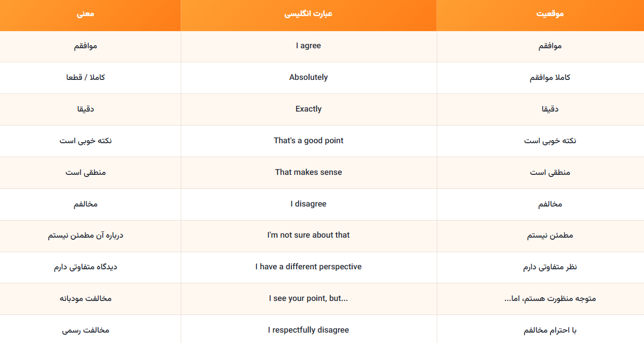Screen dimensions: 644x343
Task: Click the "That's a good point" cell
Action: pos(308,141)
